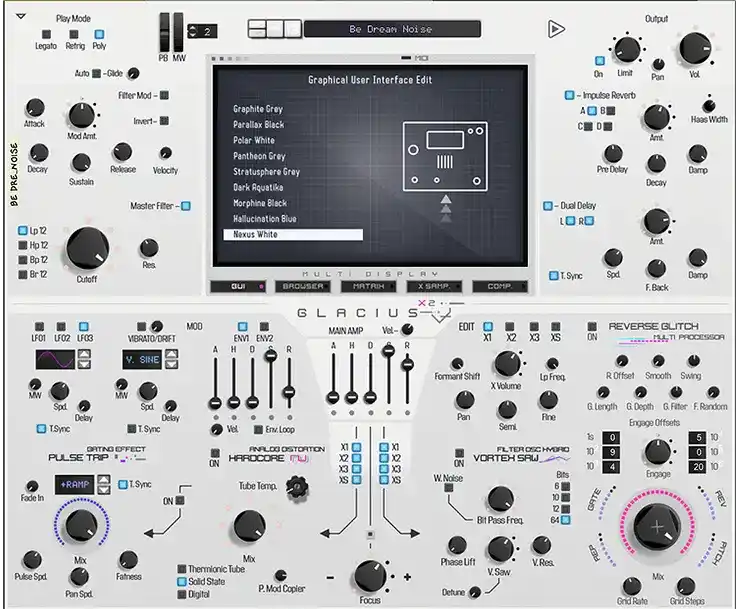
Task: Click the Grid Rate knob
Action: pyautogui.click(x=631, y=586)
